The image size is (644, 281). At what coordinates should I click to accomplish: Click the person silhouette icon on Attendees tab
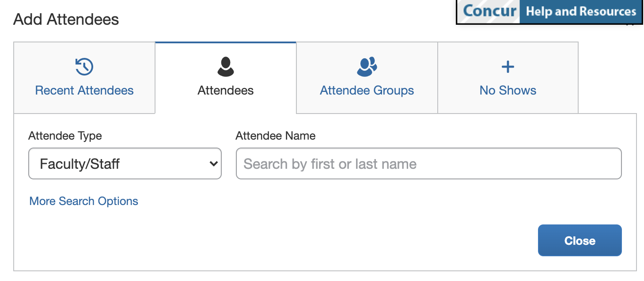pyautogui.click(x=225, y=66)
